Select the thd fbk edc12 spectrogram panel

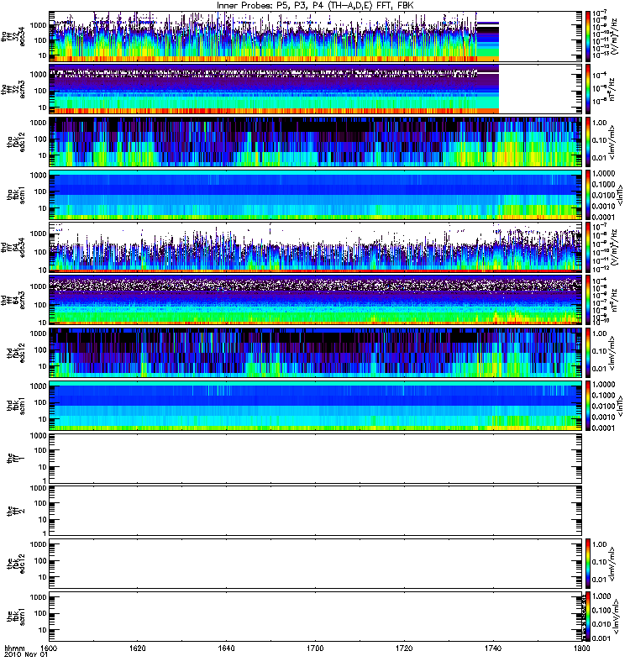316,353
